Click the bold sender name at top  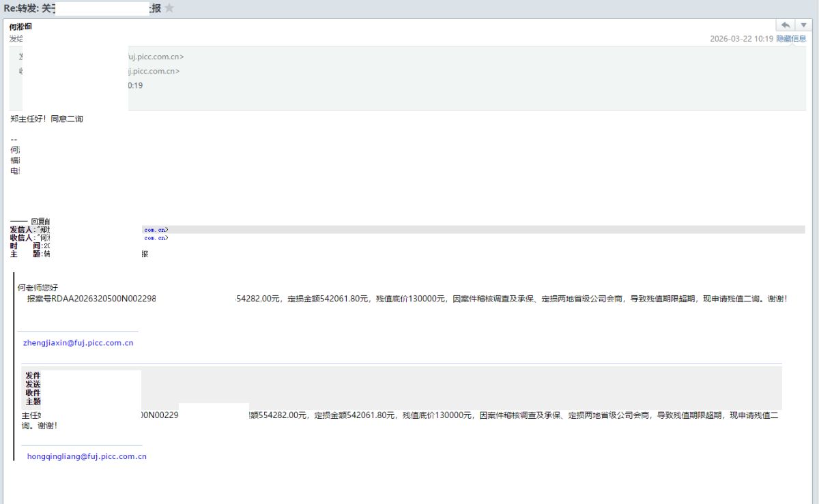coord(20,27)
